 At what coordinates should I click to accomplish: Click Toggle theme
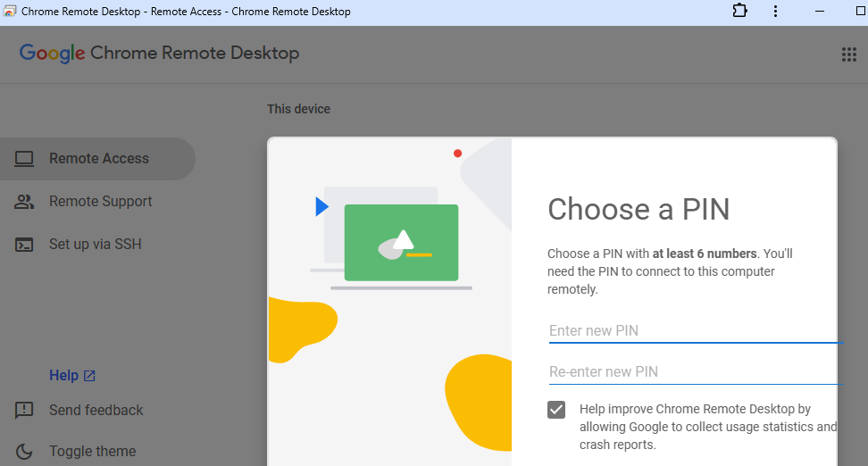[x=93, y=451]
